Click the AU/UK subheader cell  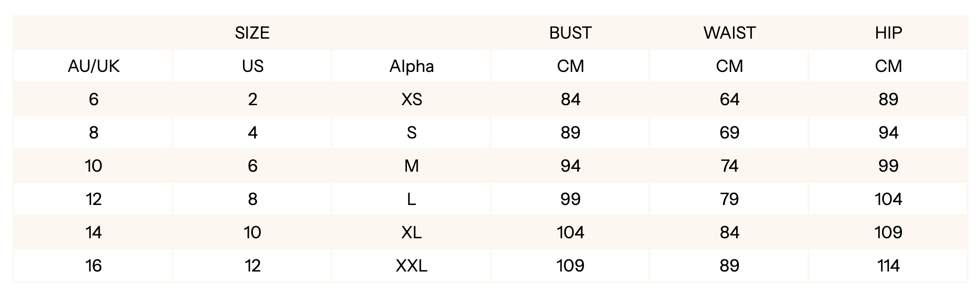click(x=93, y=66)
